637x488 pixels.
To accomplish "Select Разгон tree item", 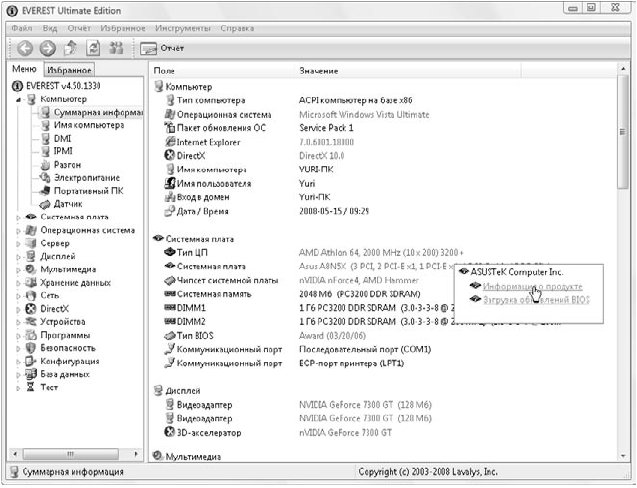I will [x=67, y=165].
